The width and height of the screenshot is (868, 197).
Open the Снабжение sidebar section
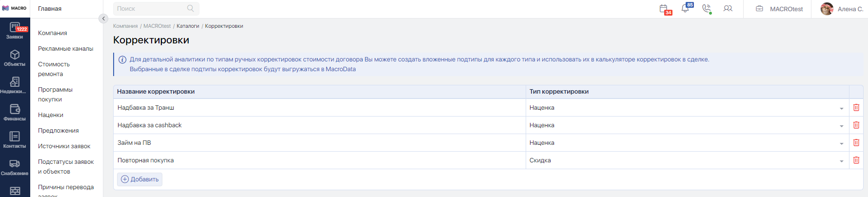click(15, 167)
